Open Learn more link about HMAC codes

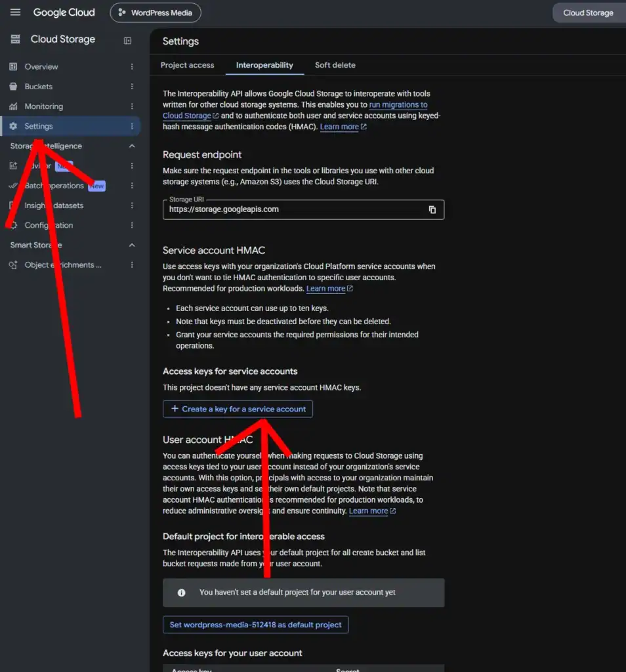[x=343, y=127]
